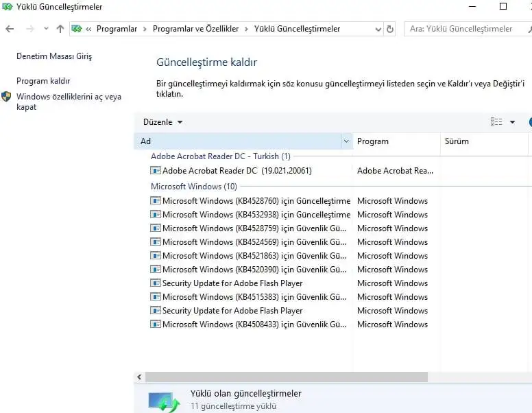532x413 pixels.
Task: Click the icon beside the KB4521863 update
Action: [156, 255]
